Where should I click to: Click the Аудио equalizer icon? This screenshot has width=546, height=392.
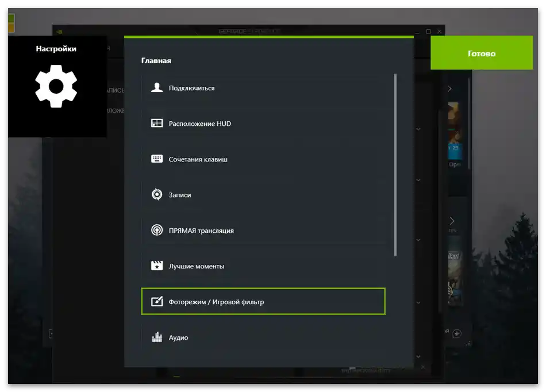157,337
